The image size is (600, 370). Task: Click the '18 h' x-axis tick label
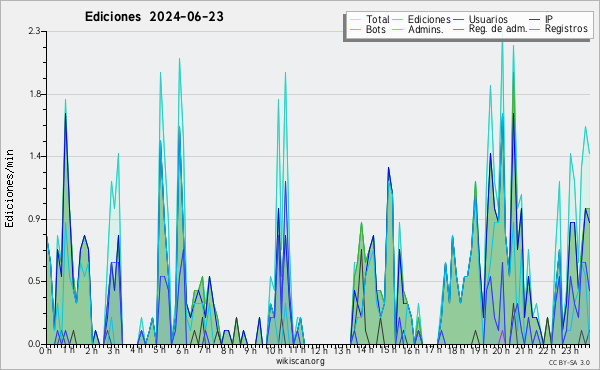(x=456, y=351)
